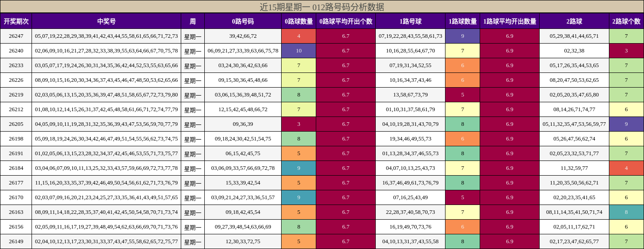Click the 开奖期次 column header
644x249 pixels.
[16, 21]
